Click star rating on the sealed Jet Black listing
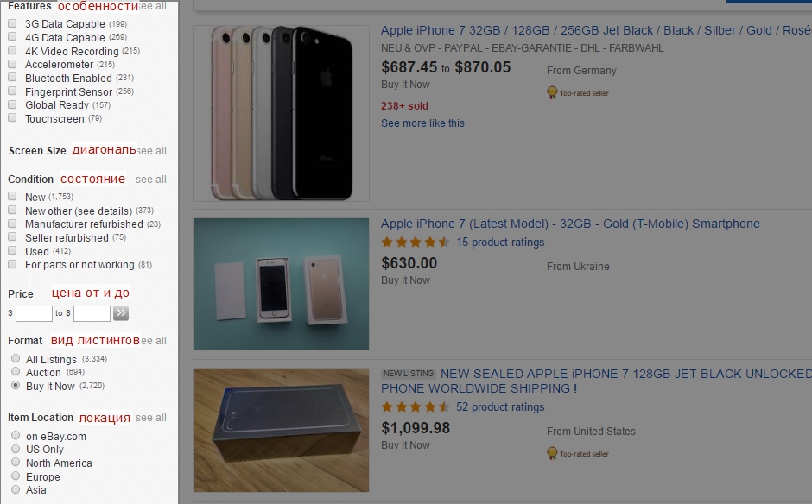 tap(416, 407)
